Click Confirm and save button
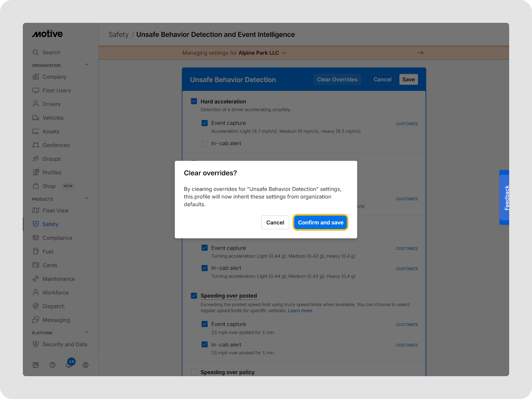Viewport: 532px width, 399px height. 320,222
